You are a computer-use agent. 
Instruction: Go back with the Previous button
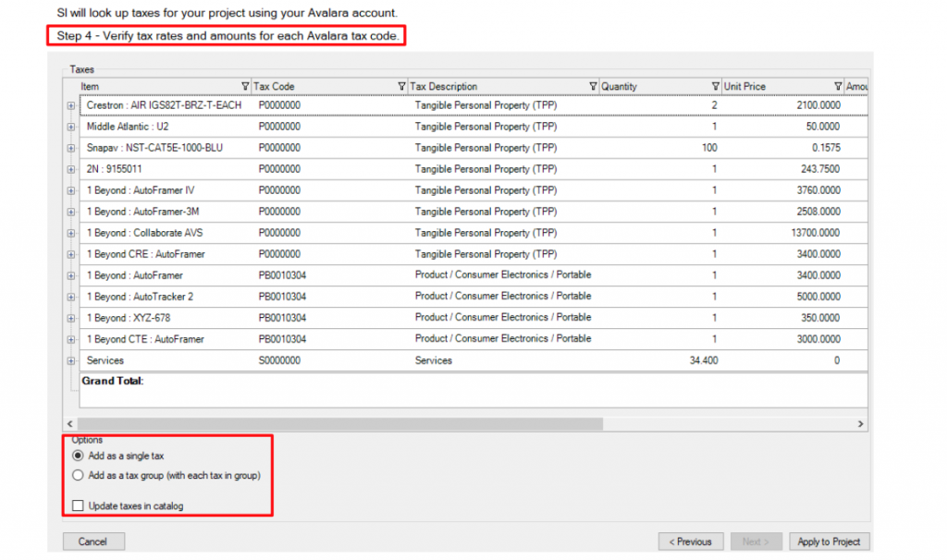[690, 542]
